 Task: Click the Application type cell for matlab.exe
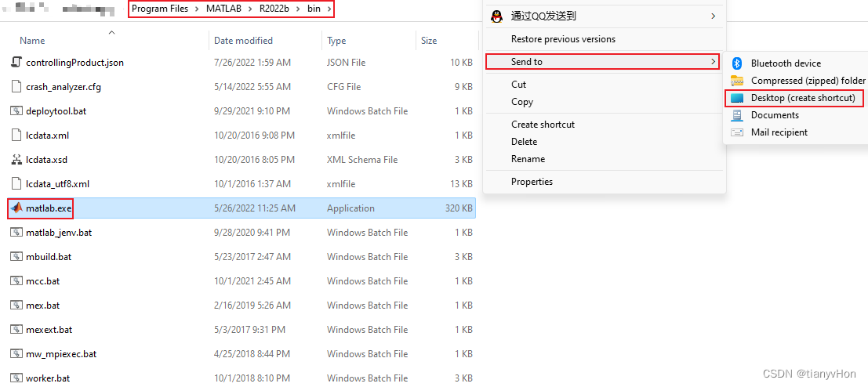350,208
